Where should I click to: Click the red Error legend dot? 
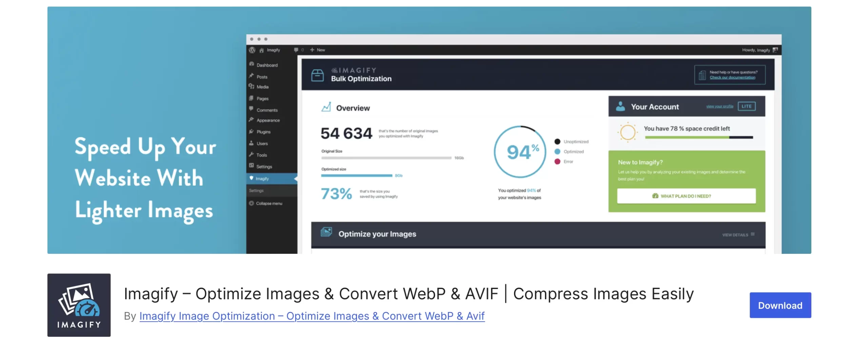(557, 161)
